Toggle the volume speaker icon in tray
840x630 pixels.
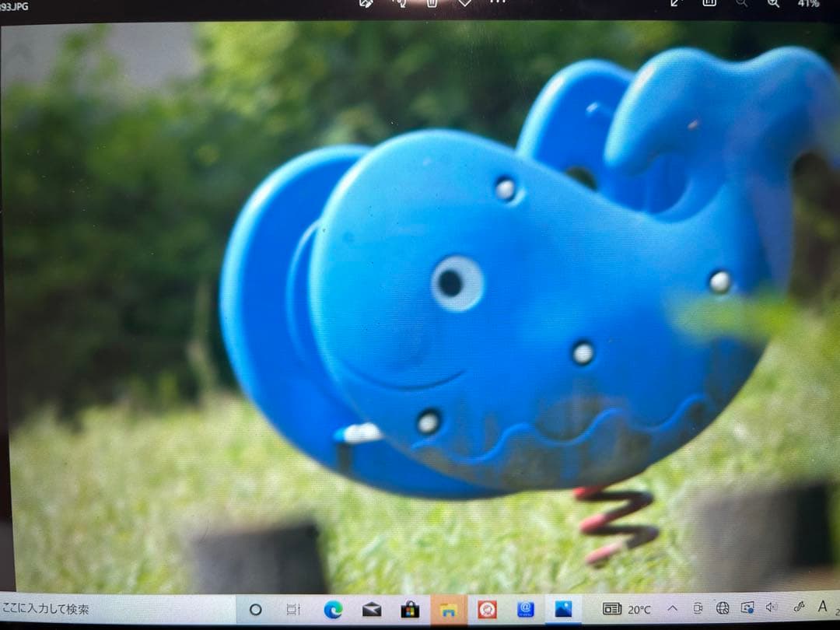coord(772,607)
